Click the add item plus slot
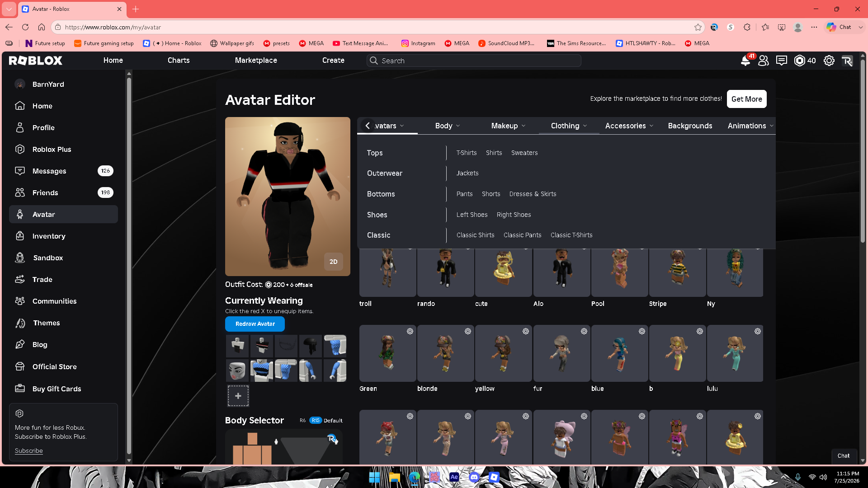Viewport: 868px width, 488px height. tap(238, 396)
